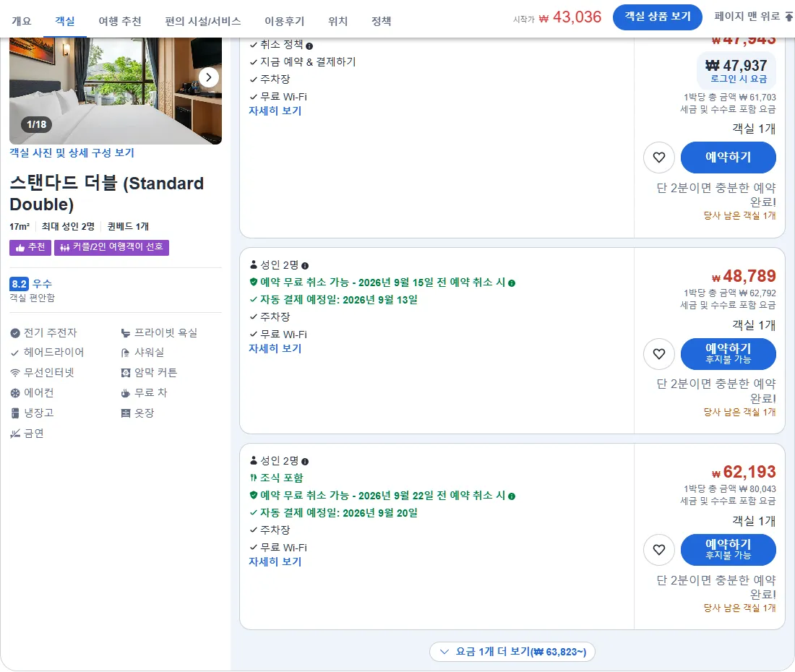
Task: Select the 객실 tab
Action: (65, 21)
